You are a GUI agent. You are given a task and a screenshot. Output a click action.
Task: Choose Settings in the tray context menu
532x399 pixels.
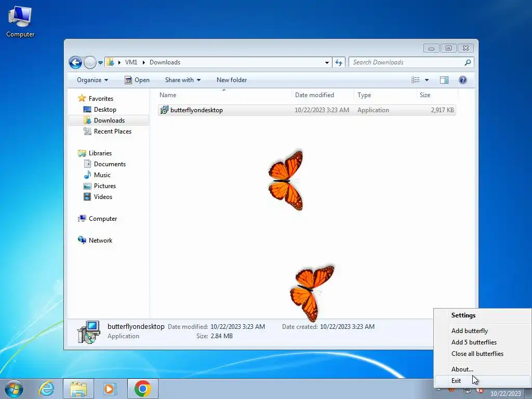click(x=463, y=315)
